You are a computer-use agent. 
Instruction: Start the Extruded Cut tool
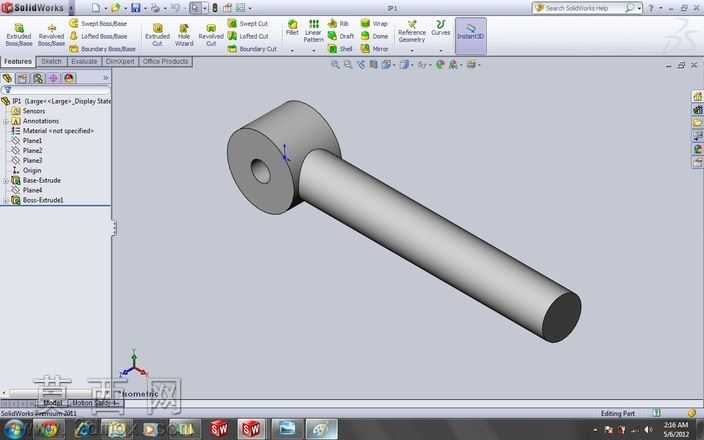[x=157, y=35]
